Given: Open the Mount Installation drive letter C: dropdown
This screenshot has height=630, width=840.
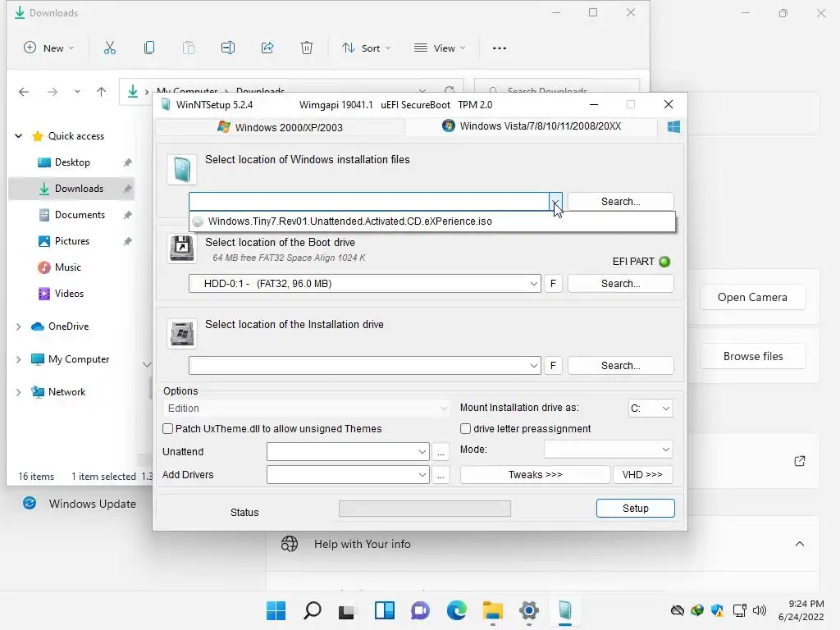Looking at the screenshot, I should coord(651,409).
